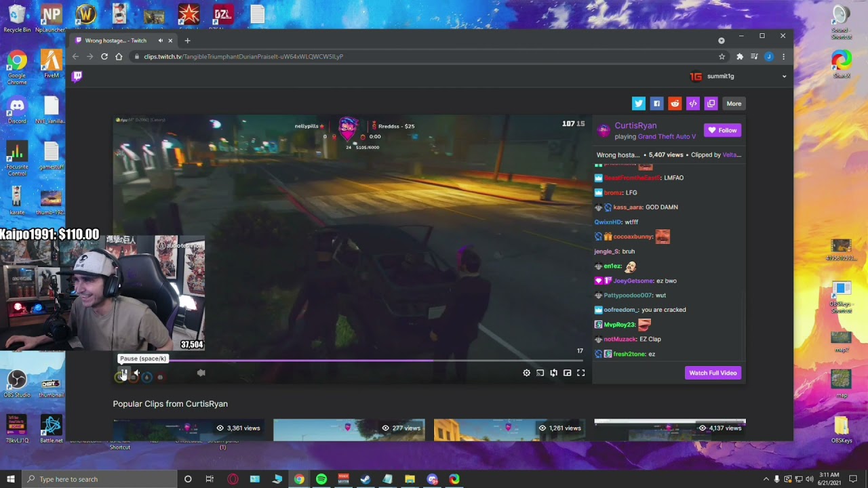Select ShareX desktop shortcut
Viewport: 868px width, 488px height.
coord(842,64)
